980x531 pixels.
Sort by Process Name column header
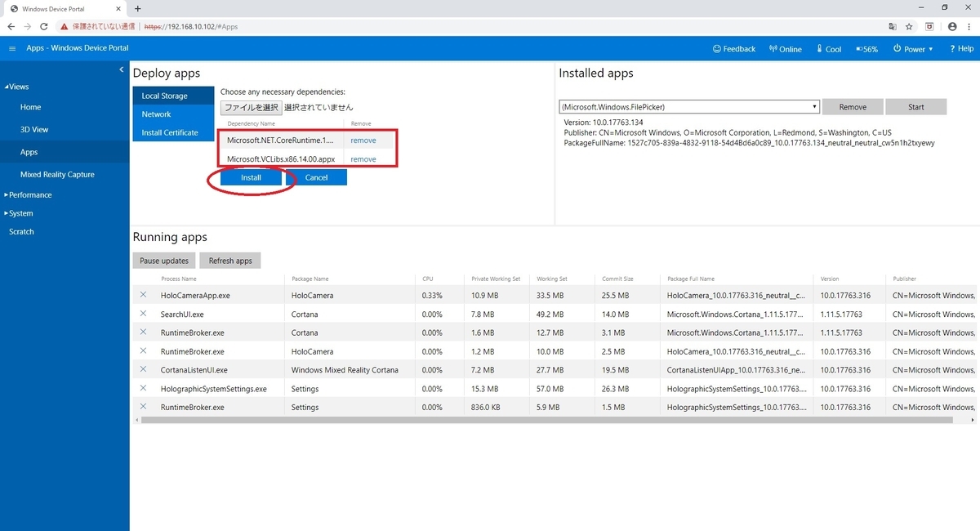point(179,279)
